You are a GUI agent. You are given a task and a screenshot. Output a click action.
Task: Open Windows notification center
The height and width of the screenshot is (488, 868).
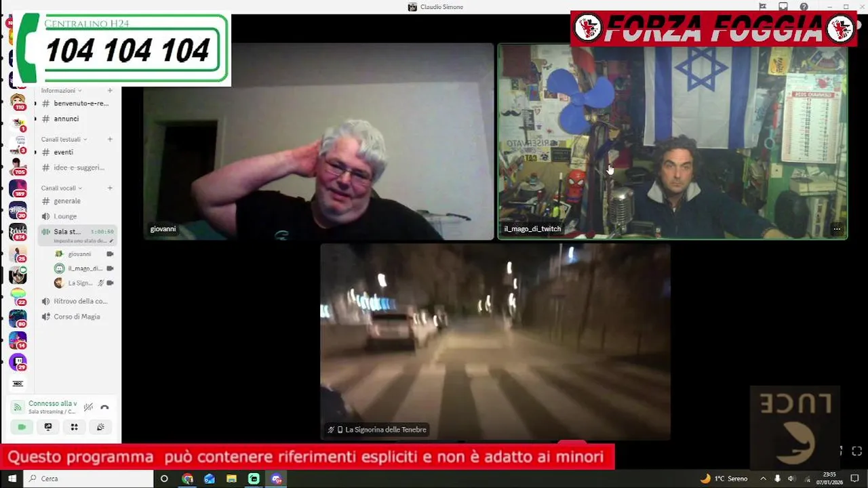tap(856, 479)
